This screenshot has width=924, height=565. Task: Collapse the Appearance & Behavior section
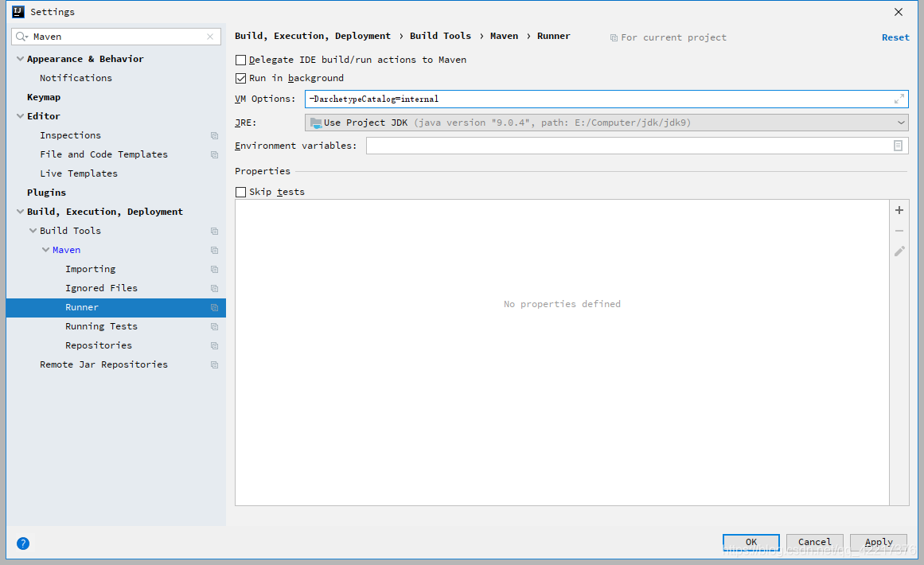pos(21,59)
